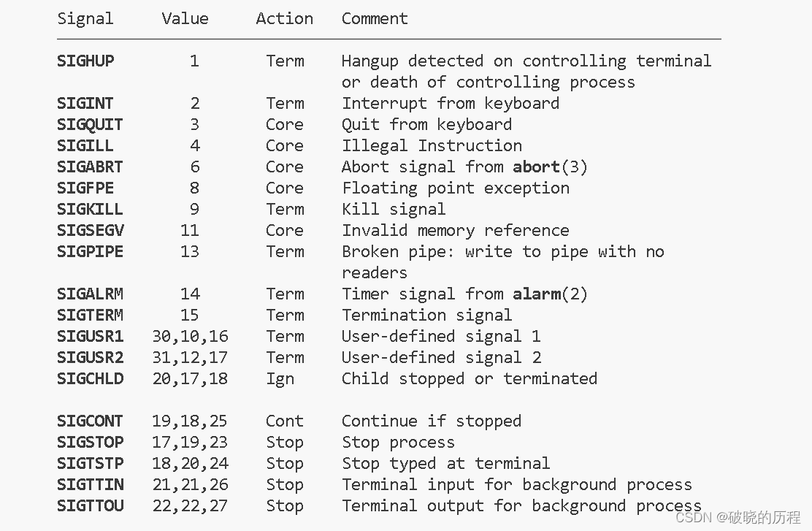Select the Comment column header
The width and height of the screenshot is (812, 531).
375,19
